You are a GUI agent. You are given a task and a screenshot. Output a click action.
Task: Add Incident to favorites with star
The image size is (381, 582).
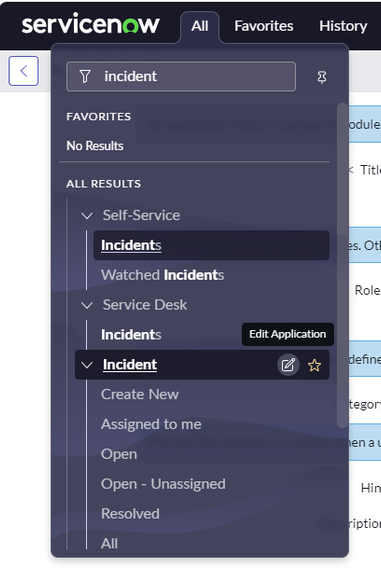[315, 365]
